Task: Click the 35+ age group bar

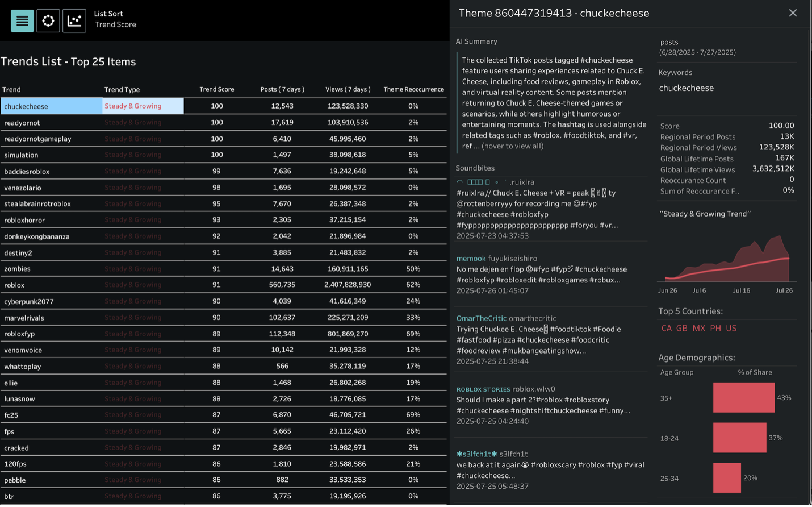Action: 744,397
